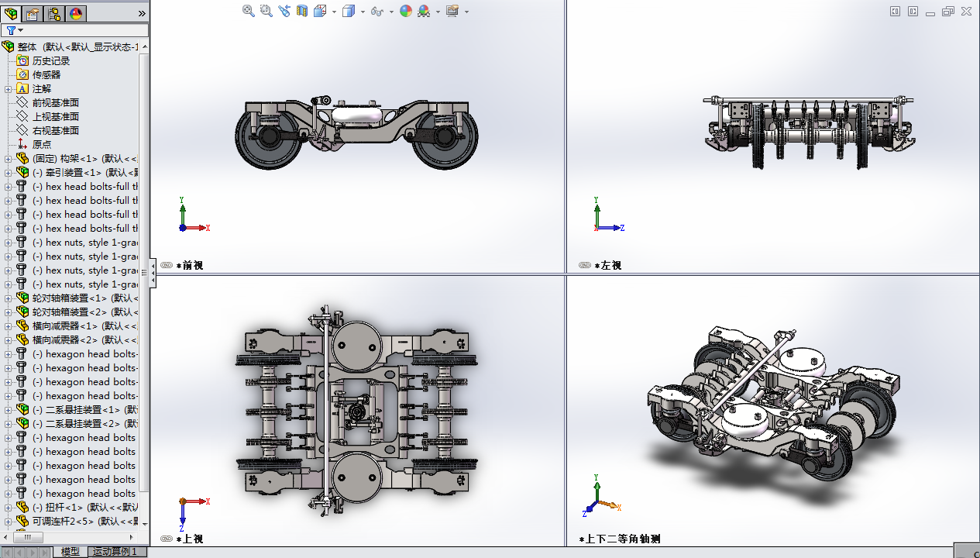Click the 二系悬挂装置<1> assembly icon

coord(22,409)
